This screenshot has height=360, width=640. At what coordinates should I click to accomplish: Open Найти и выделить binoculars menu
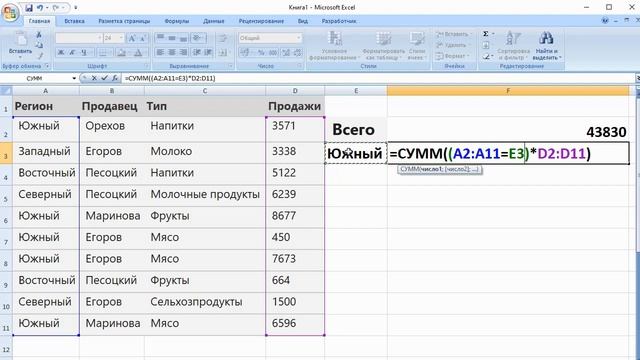point(547,46)
